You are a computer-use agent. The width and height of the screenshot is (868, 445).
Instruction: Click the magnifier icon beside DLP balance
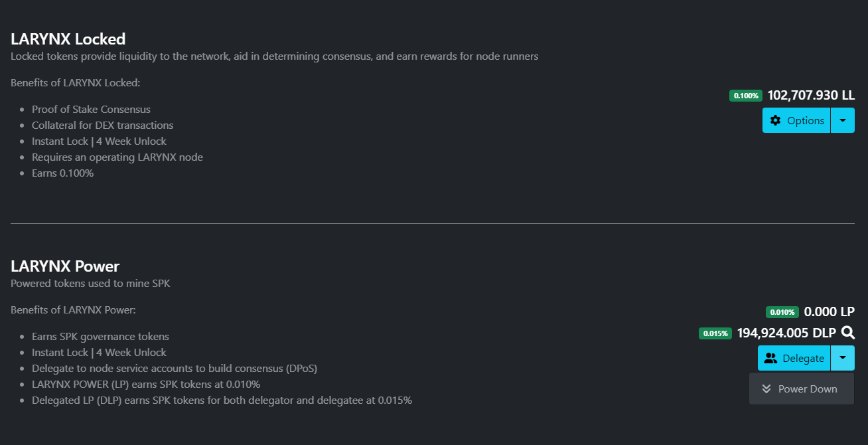coord(848,333)
